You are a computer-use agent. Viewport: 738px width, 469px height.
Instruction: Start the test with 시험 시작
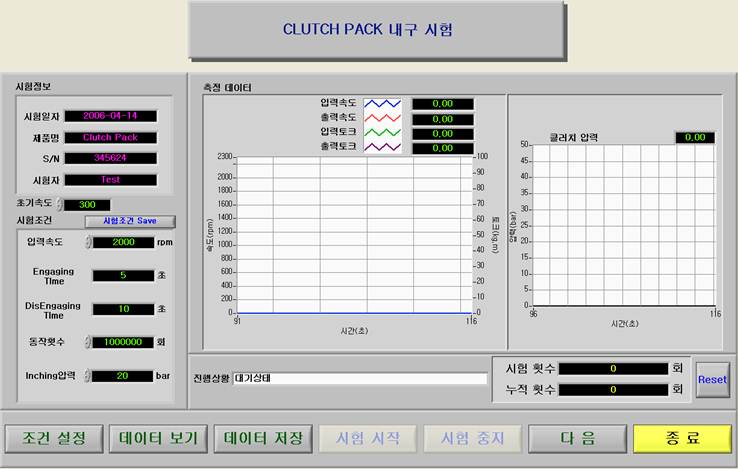click(368, 438)
